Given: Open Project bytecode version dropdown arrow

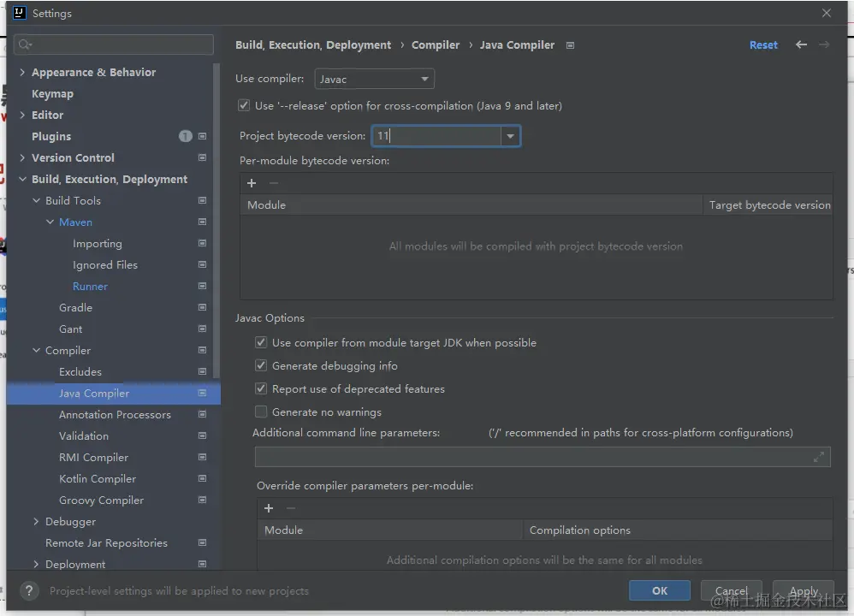Looking at the screenshot, I should pyautogui.click(x=510, y=136).
